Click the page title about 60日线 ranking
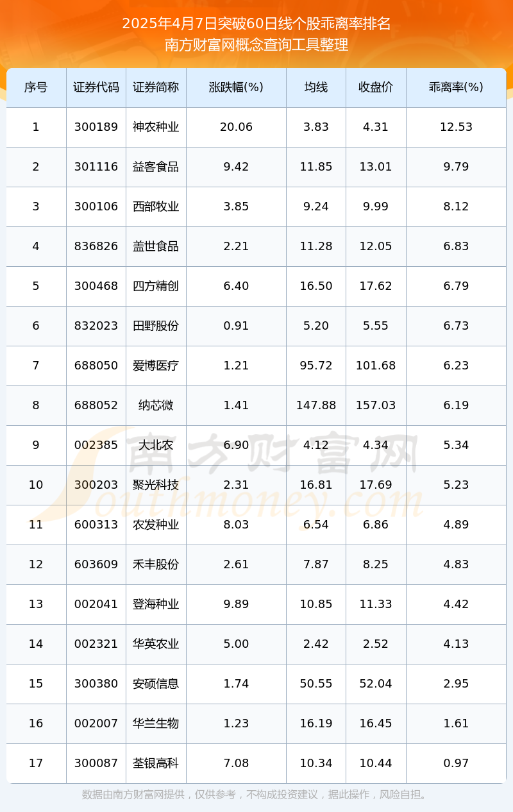This screenshot has height=812, width=513. (x=256, y=24)
